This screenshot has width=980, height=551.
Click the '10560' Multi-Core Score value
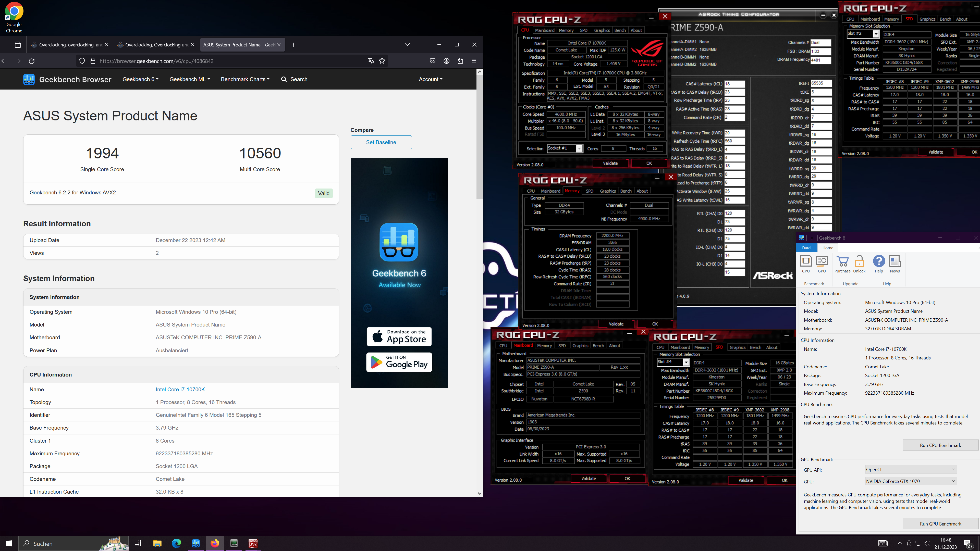260,153
